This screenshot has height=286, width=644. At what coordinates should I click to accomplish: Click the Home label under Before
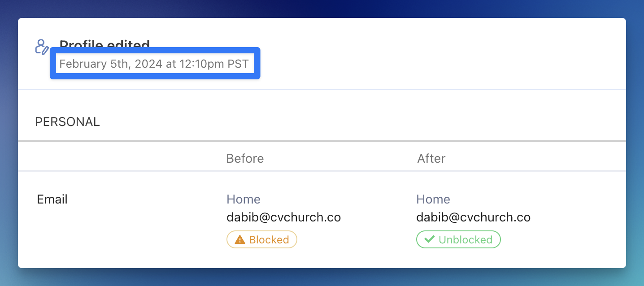coord(244,199)
